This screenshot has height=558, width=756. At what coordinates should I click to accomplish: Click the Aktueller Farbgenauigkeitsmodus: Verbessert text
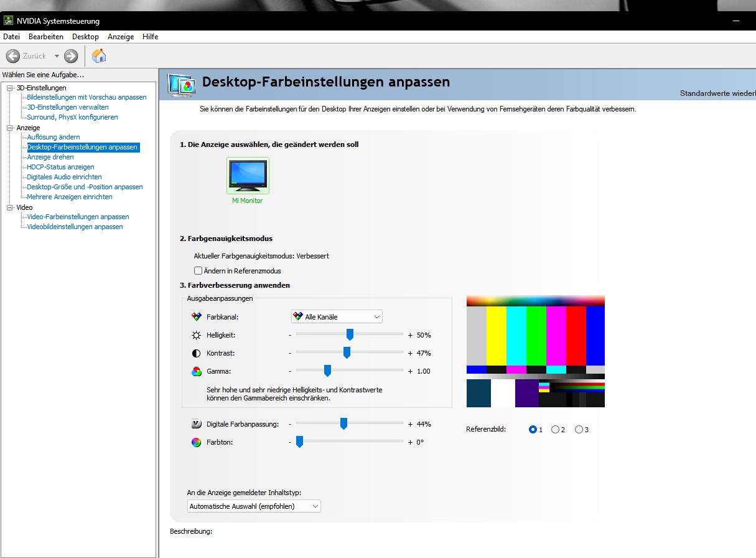261,256
